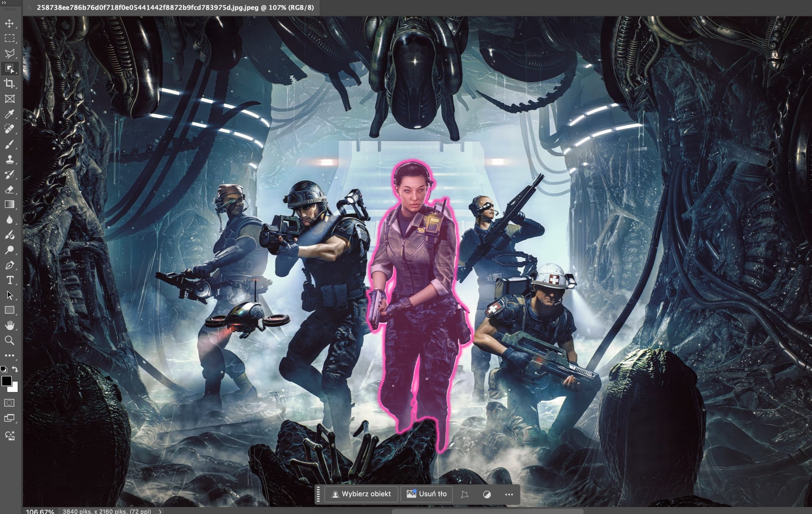Select the Zoom magnifier tool
Viewport: 812px width, 514px height.
point(10,341)
